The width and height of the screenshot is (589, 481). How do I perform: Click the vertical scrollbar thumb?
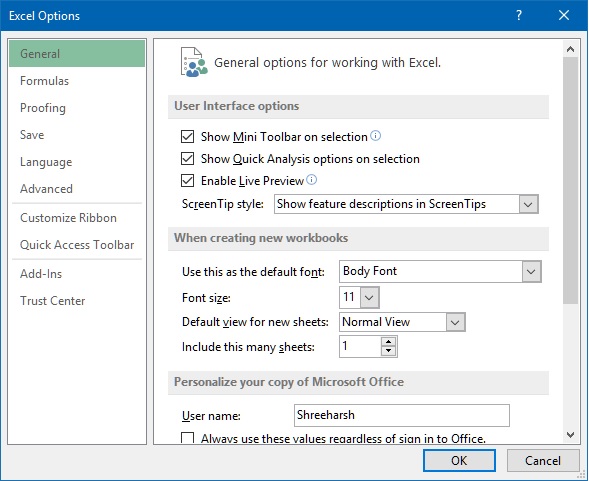(x=570, y=180)
